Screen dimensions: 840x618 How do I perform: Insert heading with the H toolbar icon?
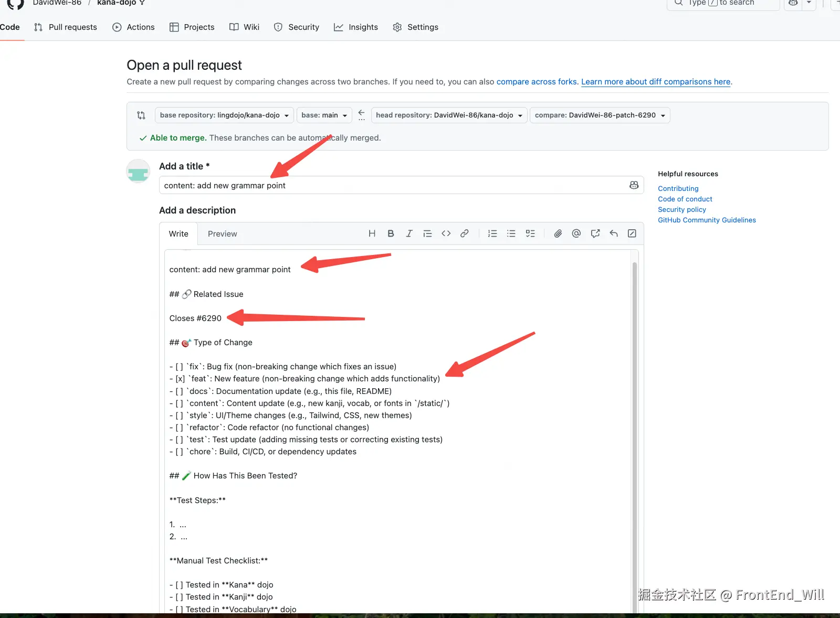coord(372,233)
